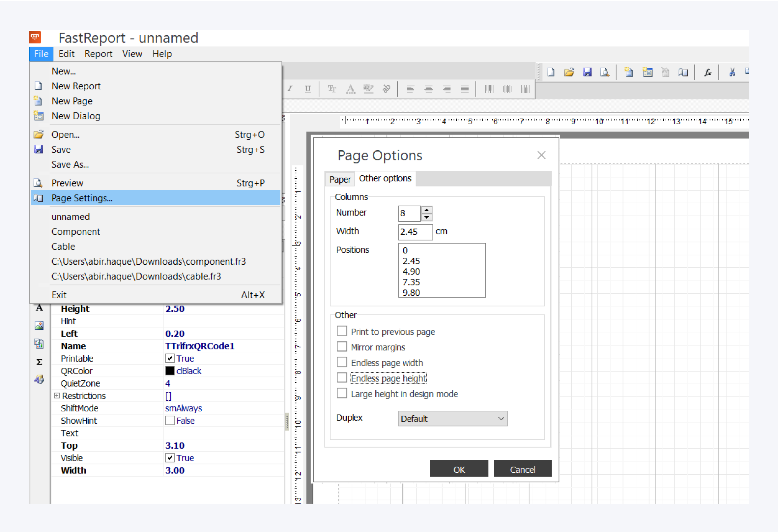Click the Save report toolbar icon
778x532 pixels.
click(587, 72)
